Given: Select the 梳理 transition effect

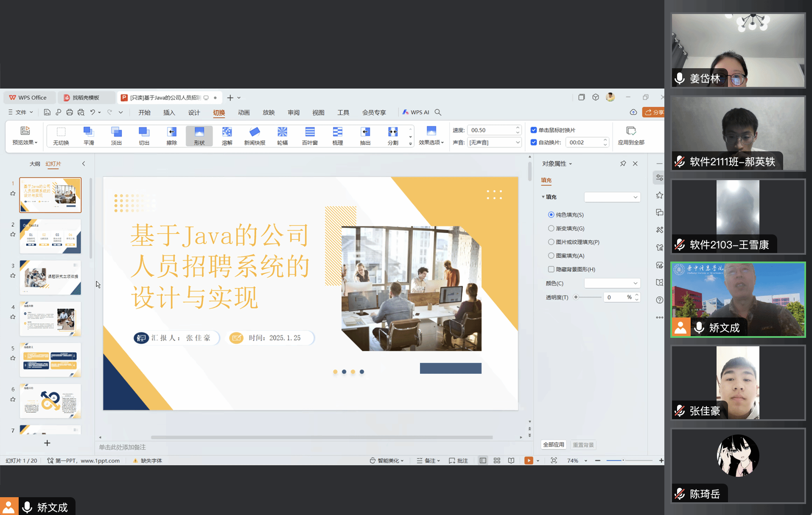Looking at the screenshot, I should click(x=338, y=136).
